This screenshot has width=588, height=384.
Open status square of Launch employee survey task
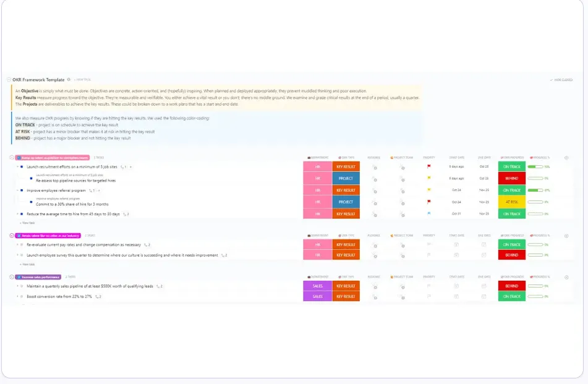22,255
